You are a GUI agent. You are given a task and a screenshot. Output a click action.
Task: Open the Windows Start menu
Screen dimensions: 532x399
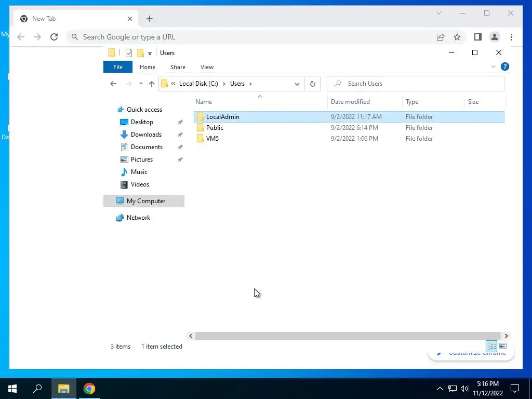coord(12,389)
